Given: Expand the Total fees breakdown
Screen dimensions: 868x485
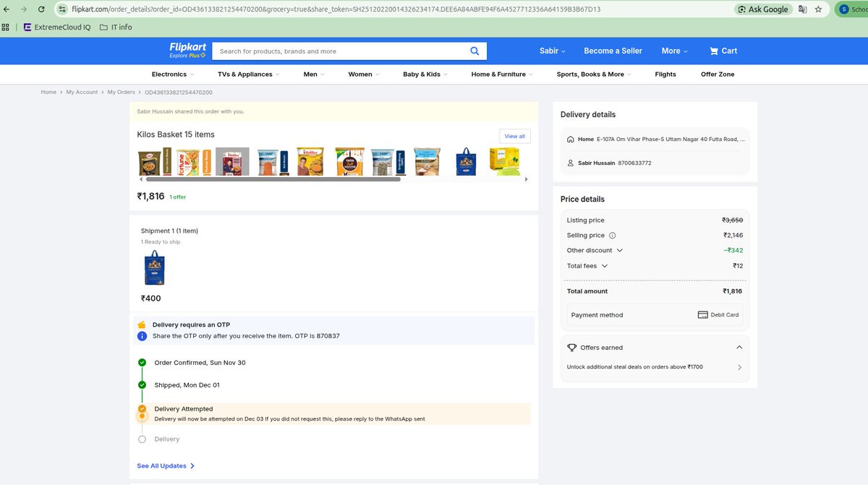Looking at the screenshot, I should click(x=605, y=266).
